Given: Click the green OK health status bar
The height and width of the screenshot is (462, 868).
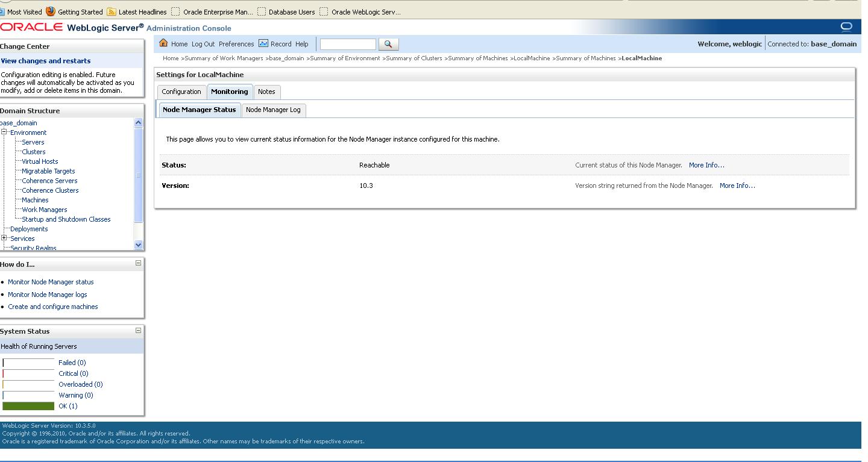Looking at the screenshot, I should [x=28, y=406].
